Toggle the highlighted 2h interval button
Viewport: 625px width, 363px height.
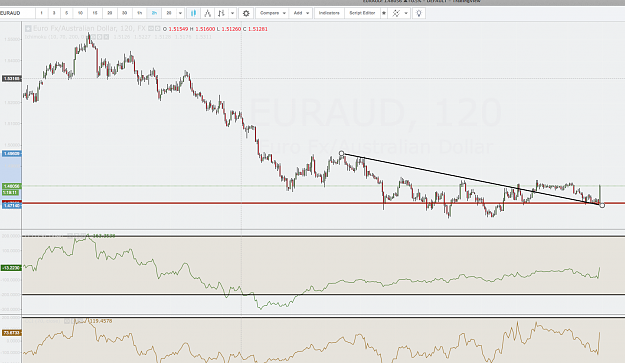[154, 13]
